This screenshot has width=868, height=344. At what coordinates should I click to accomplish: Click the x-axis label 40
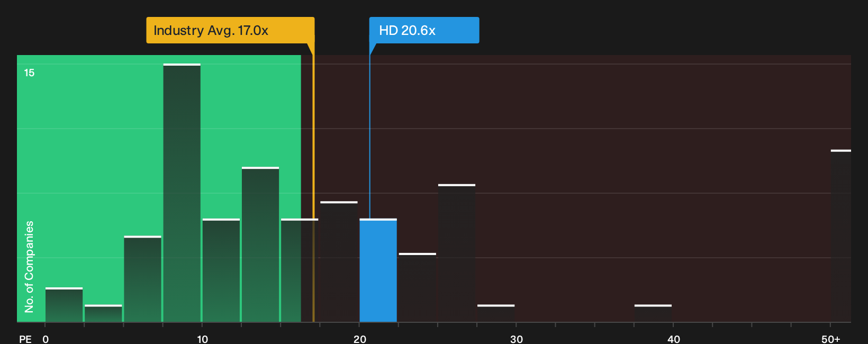click(674, 339)
